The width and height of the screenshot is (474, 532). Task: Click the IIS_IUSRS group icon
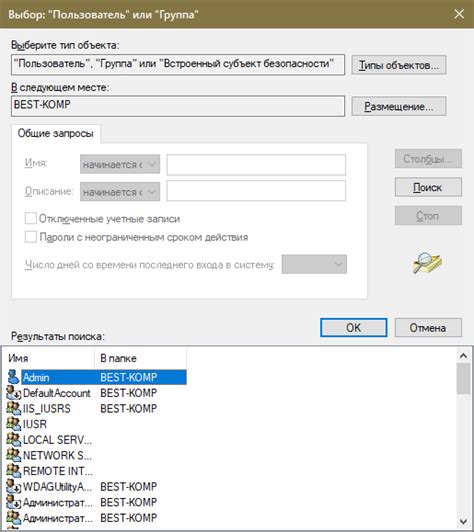tap(14, 408)
